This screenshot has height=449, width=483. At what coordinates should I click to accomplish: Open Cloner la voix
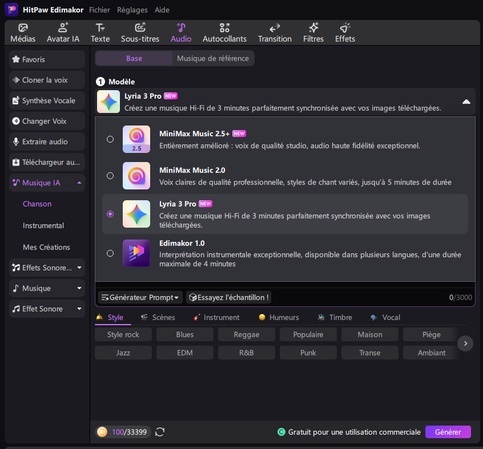tap(47, 80)
